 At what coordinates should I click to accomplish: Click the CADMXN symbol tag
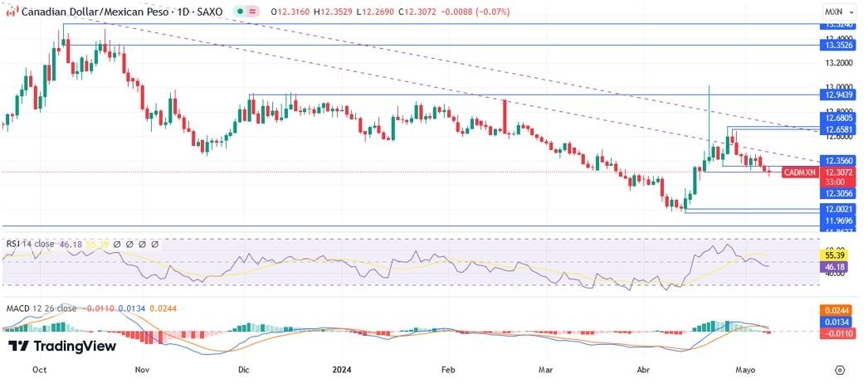click(800, 172)
